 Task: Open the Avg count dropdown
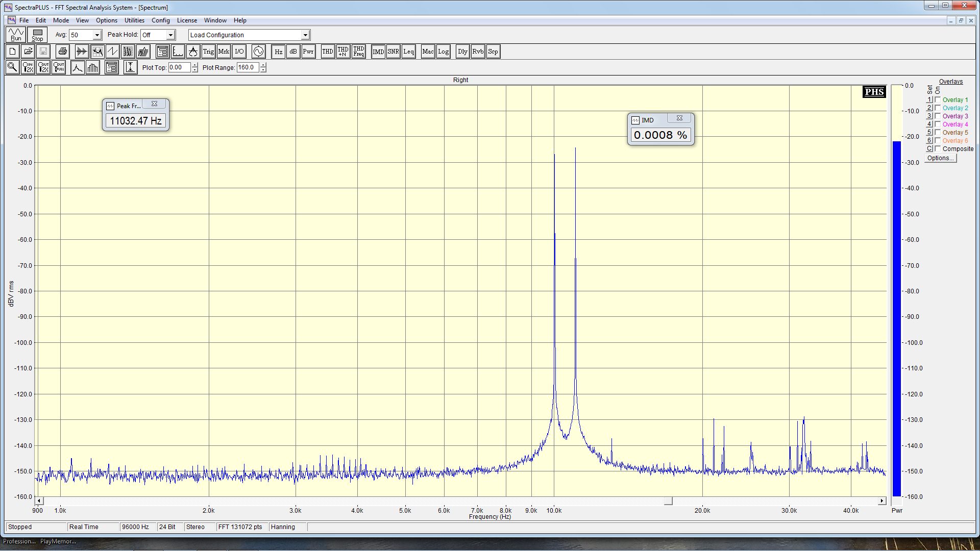97,35
